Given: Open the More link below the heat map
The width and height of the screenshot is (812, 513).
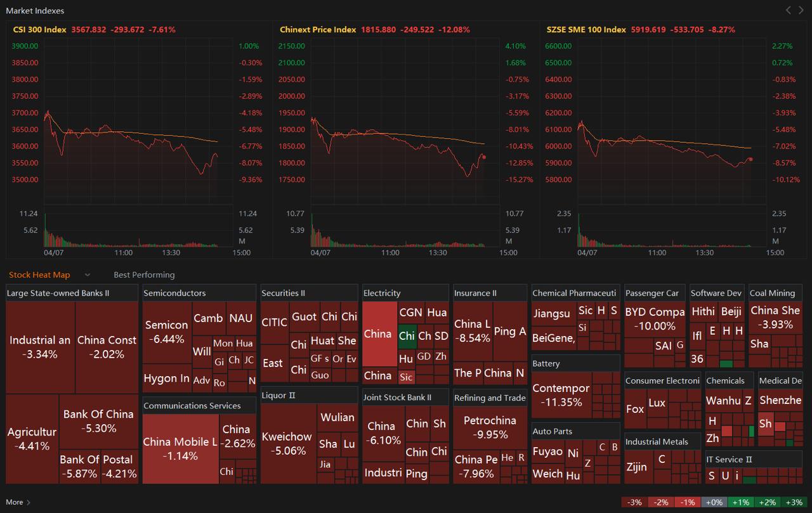Looking at the screenshot, I should (x=18, y=502).
